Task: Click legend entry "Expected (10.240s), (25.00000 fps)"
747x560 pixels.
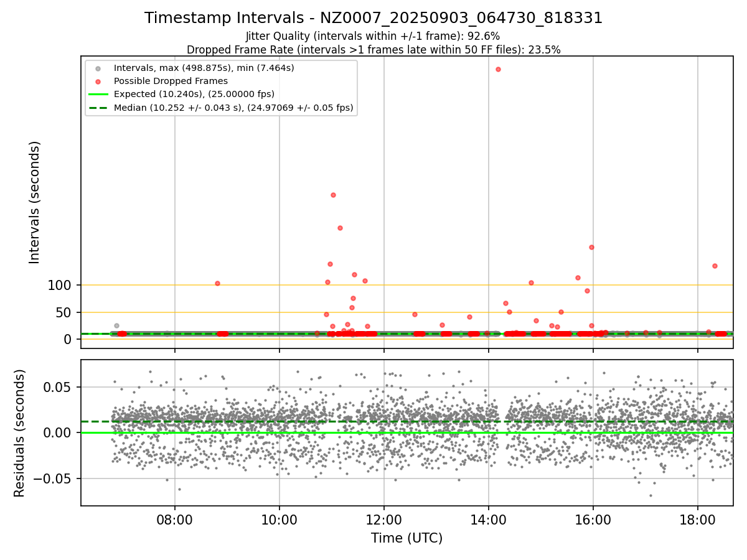Action: point(194,94)
